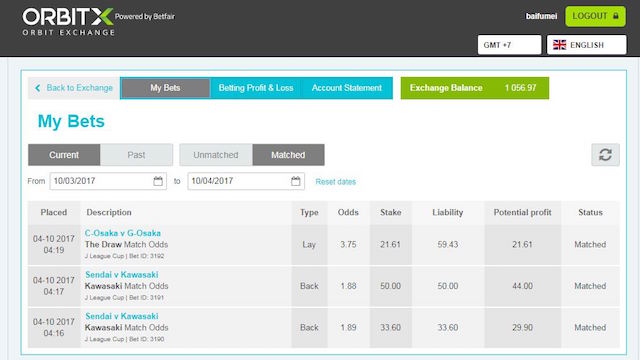Show Unmatched bets

click(x=216, y=155)
